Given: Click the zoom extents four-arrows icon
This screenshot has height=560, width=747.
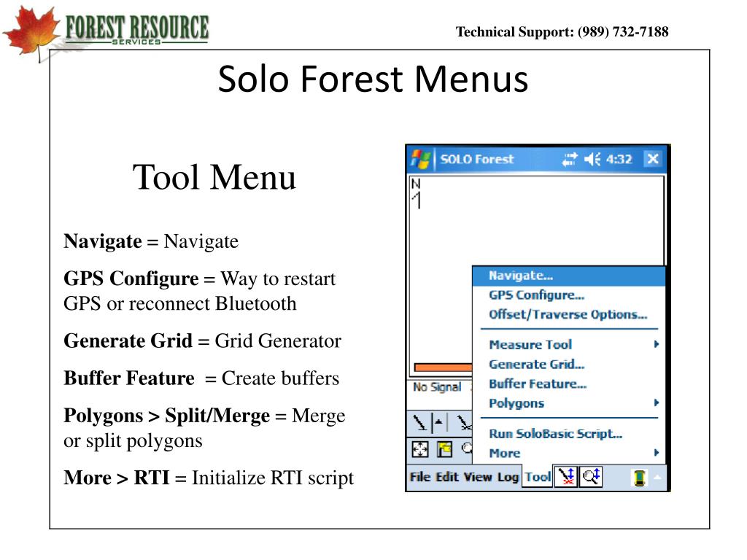Looking at the screenshot, I should pyautogui.click(x=419, y=449).
